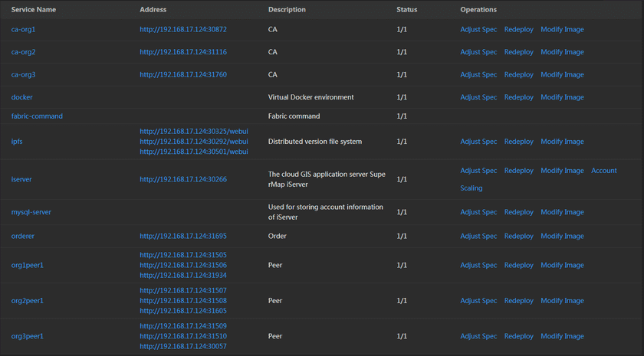Open org2peer1 address on port 31508
Viewport: 644px width, 356px height.
coord(182,301)
